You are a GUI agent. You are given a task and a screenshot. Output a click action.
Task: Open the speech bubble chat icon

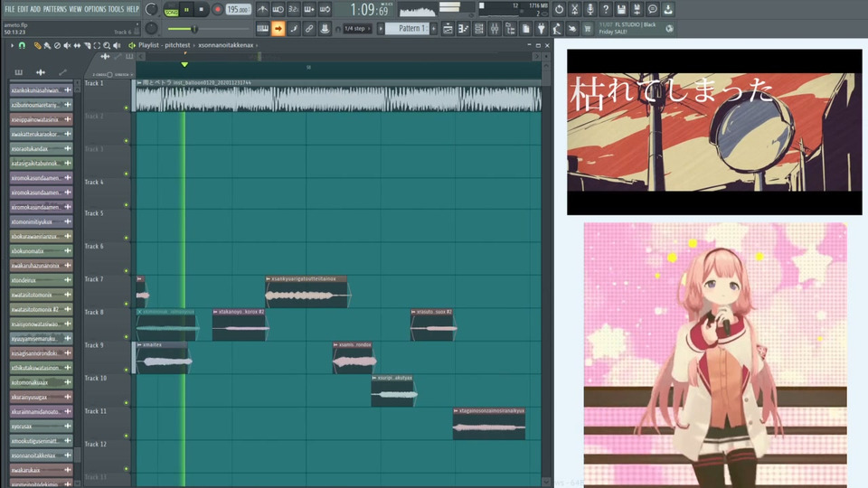click(652, 9)
